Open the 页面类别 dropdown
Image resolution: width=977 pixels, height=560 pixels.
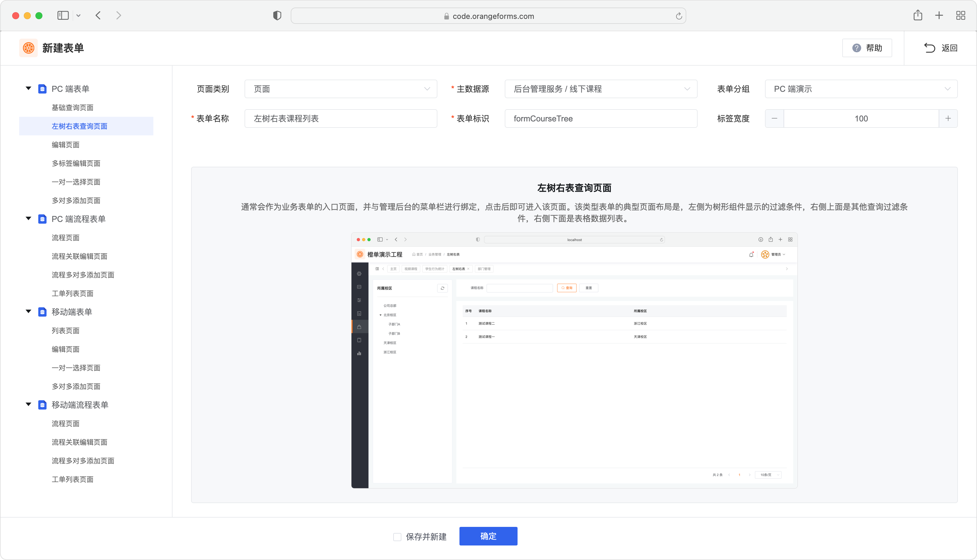coord(341,89)
